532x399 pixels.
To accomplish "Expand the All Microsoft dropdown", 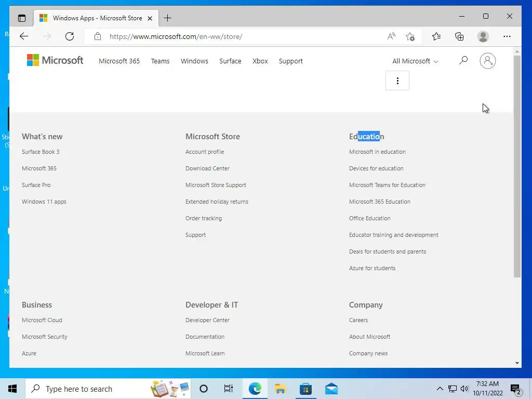I will coord(415,61).
